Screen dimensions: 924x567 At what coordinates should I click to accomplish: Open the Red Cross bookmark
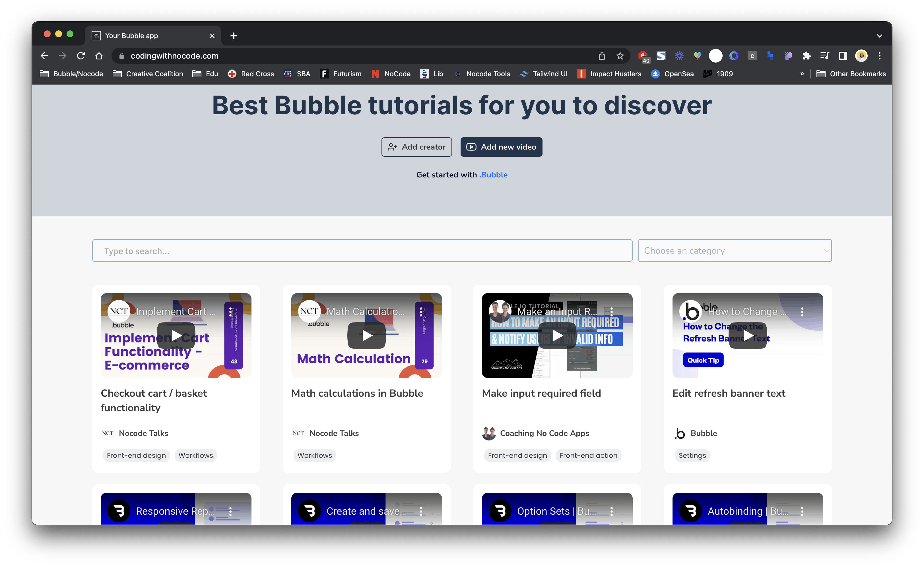coord(251,74)
